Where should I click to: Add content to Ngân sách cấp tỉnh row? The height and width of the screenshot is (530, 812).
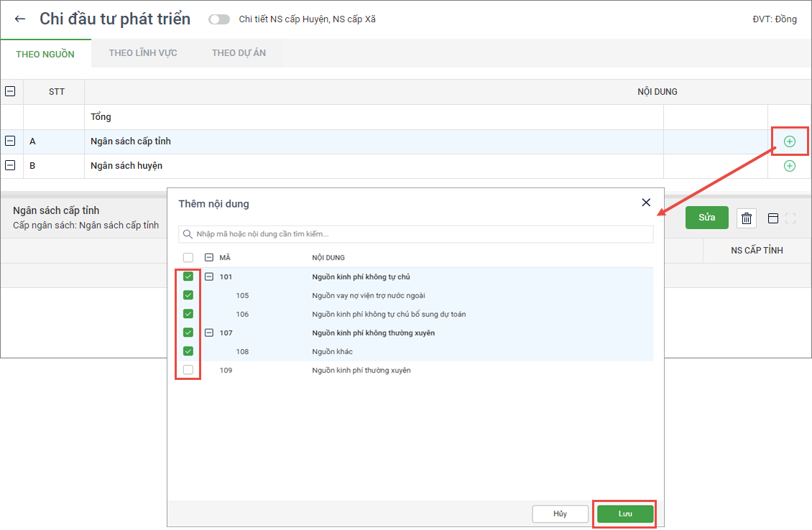[789, 141]
